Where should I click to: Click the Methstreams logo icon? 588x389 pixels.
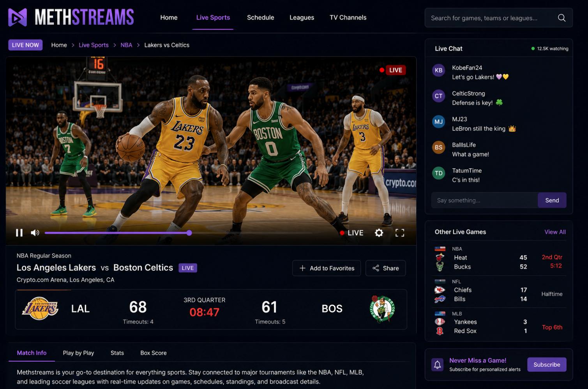(18, 18)
